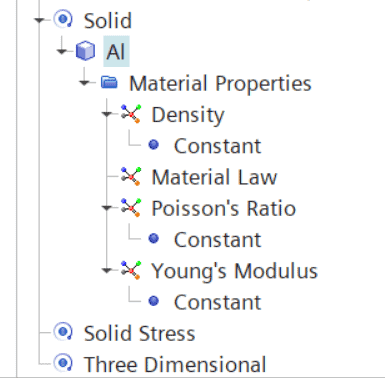385x378 pixels.
Task: Select Constant under Poisson's Ratio
Action: click(217, 240)
